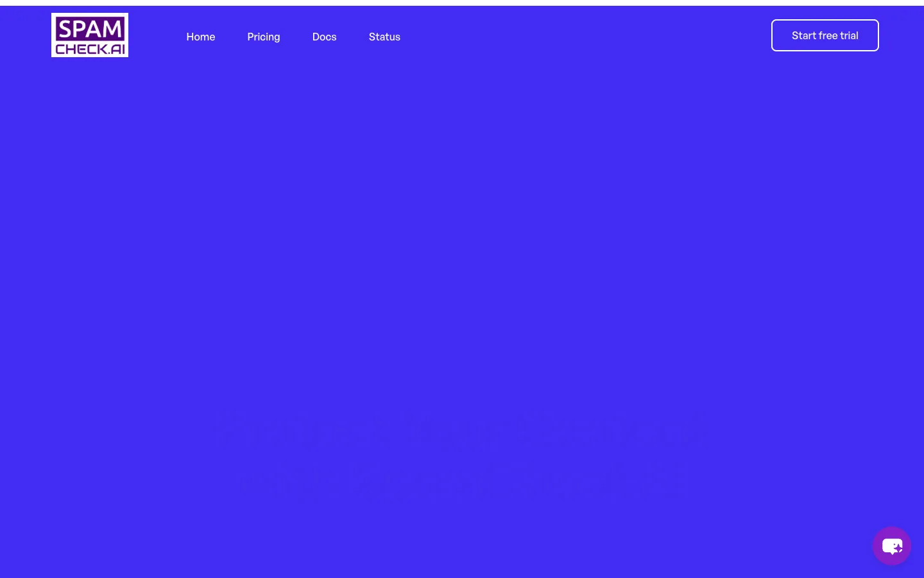Click the Start free trial button
This screenshot has height=578, width=924.
825,35
